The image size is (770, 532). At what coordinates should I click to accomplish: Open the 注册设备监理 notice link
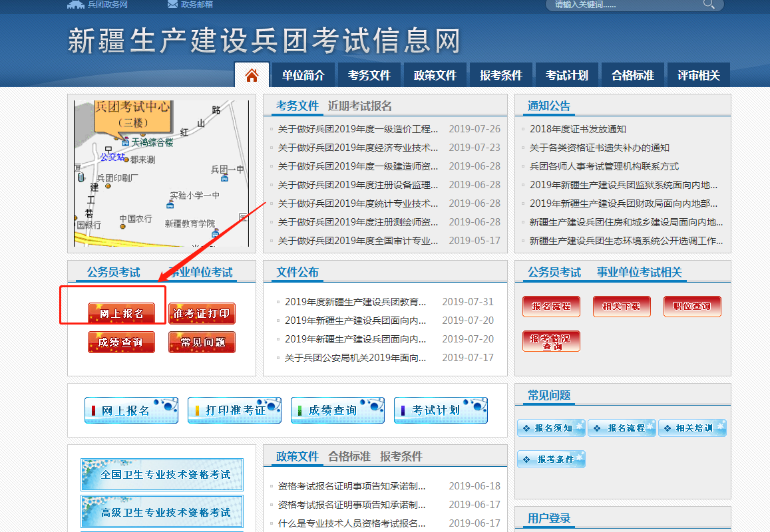[x=357, y=185]
